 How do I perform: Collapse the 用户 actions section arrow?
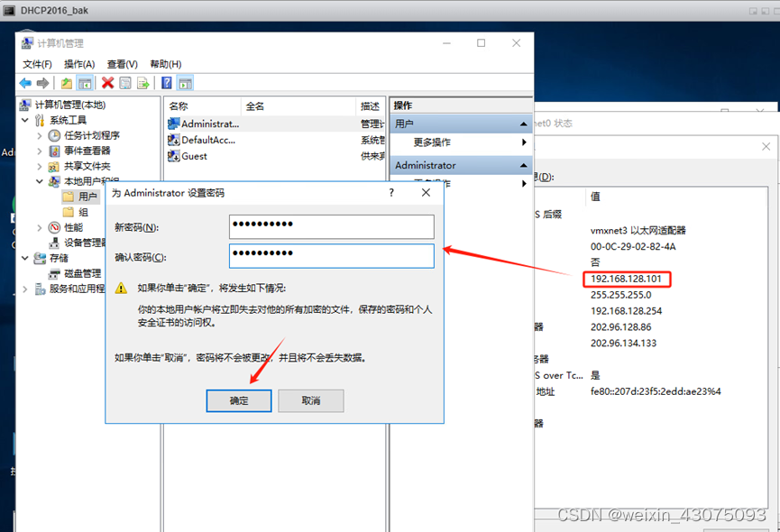[523, 124]
